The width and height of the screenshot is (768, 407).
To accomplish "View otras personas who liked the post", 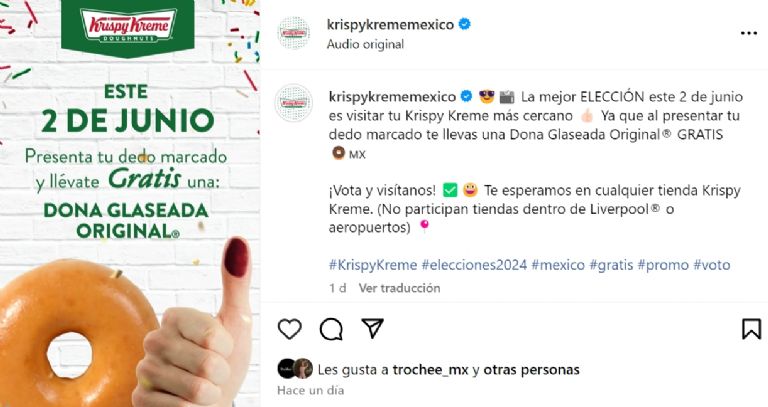I will [531, 369].
